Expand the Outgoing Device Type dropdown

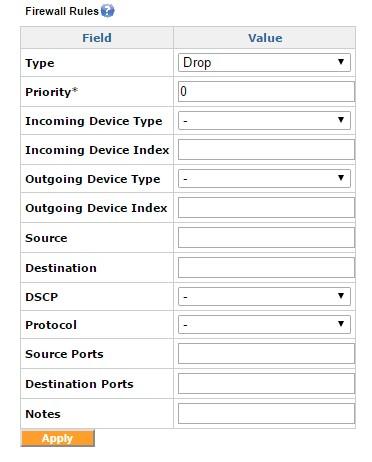point(264,179)
